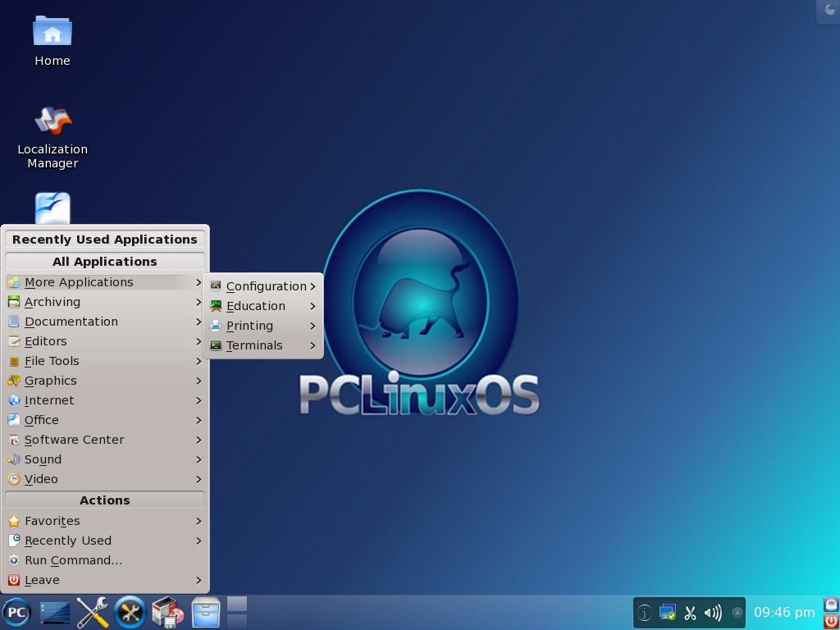Expand the Office submenu
This screenshot has height=630, width=840.
pyautogui.click(x=105, y=420)
